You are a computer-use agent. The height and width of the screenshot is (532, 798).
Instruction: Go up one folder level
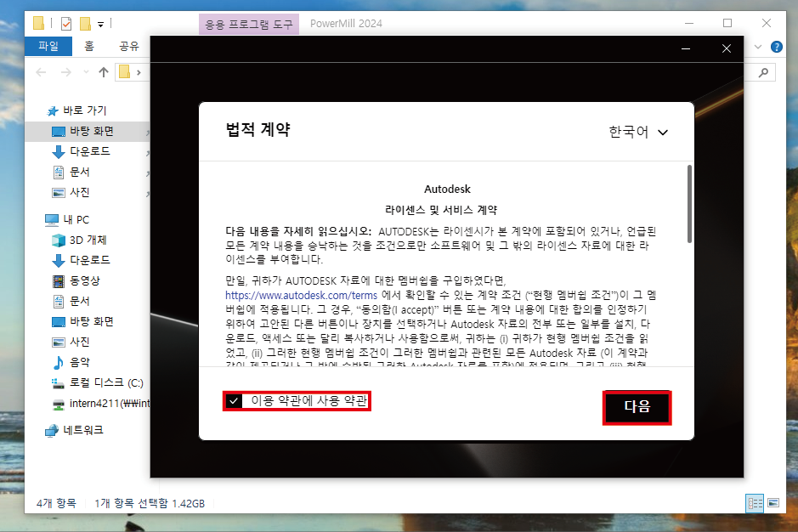(104, 72)
